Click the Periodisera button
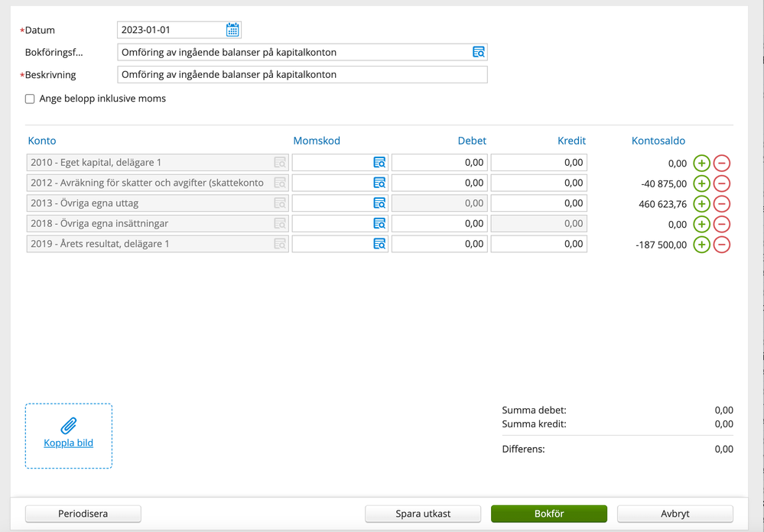This screenshot has height=532, width=764. [83, 514]
